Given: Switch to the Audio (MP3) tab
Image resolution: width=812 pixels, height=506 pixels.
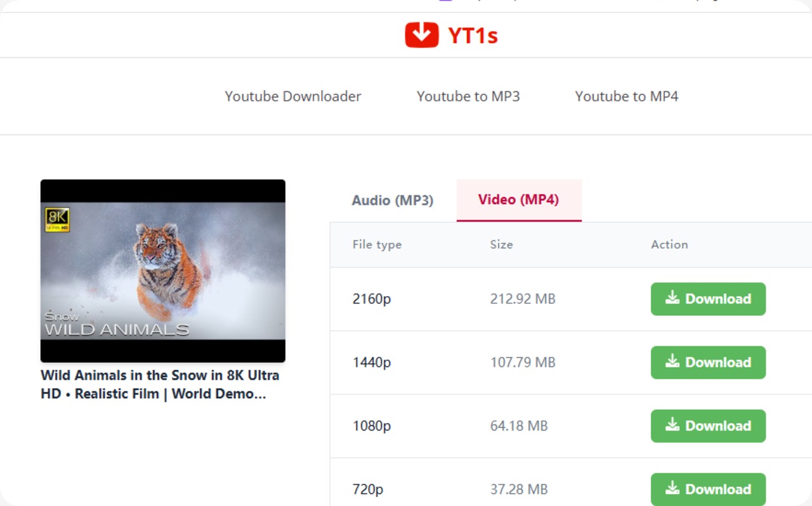Looking at the screenshot, I should tap(392, 200).
